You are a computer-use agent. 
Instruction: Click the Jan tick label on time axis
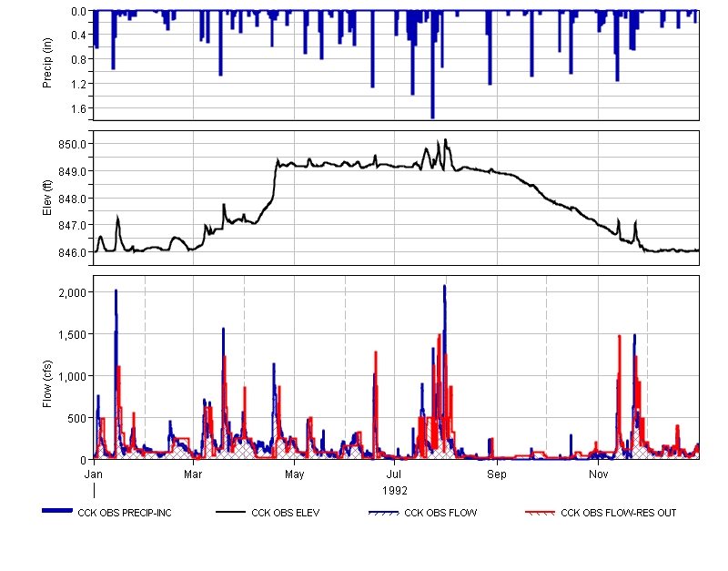[x=94, y=474]
